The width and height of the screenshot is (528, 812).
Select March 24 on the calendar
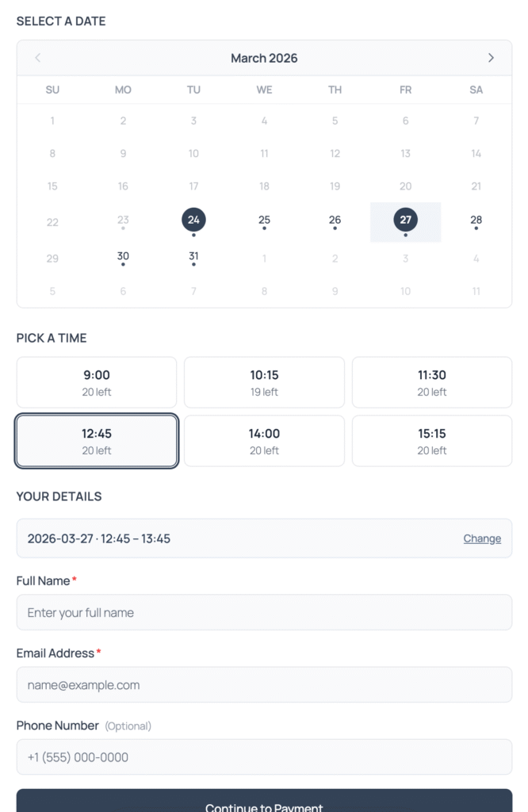pos(193,220)
